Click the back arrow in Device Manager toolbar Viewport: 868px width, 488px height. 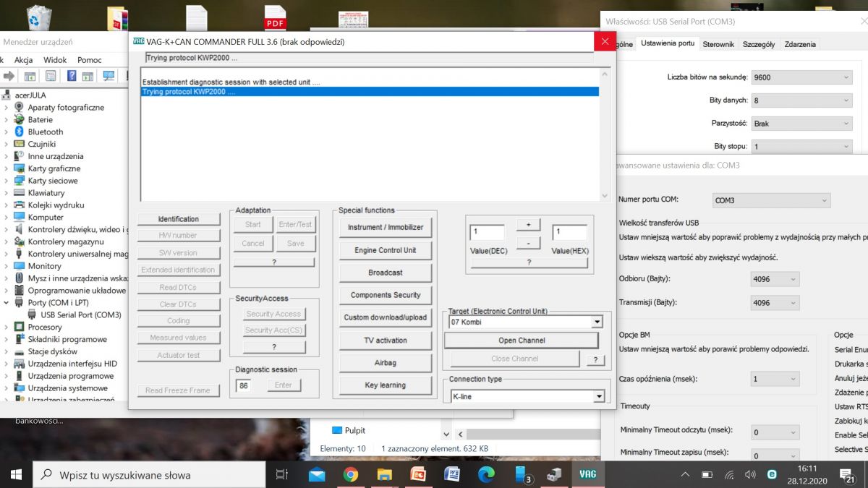coord(10,76)
